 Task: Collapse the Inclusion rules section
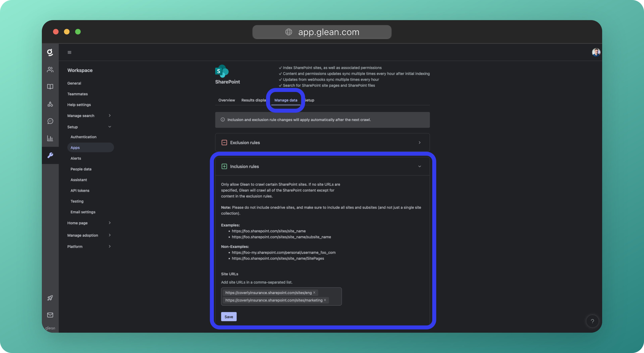419,167
